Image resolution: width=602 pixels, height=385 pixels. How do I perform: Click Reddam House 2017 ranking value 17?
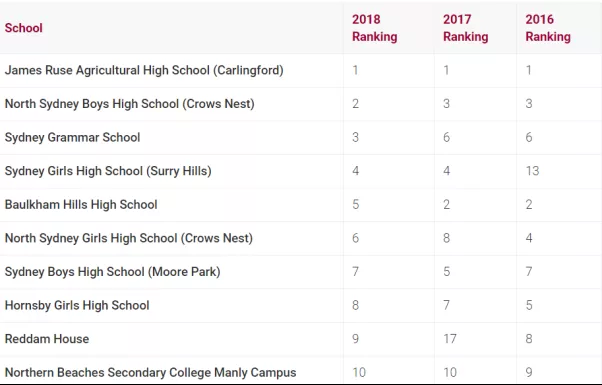pos(450,339)
